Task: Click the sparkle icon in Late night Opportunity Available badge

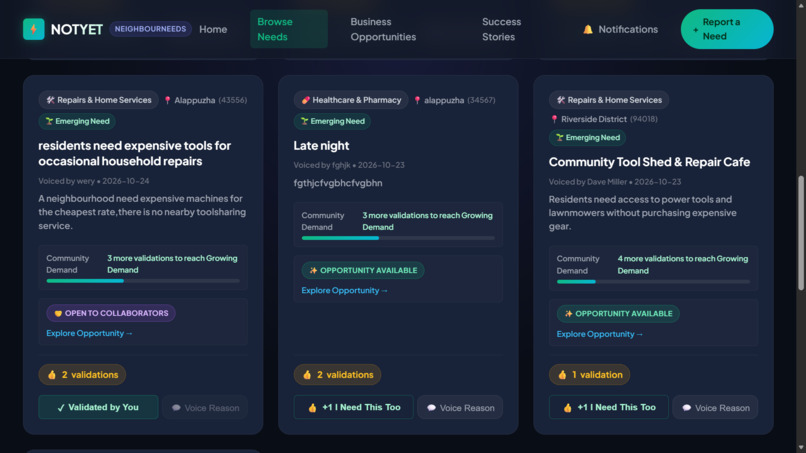Action: click(313, 270)
